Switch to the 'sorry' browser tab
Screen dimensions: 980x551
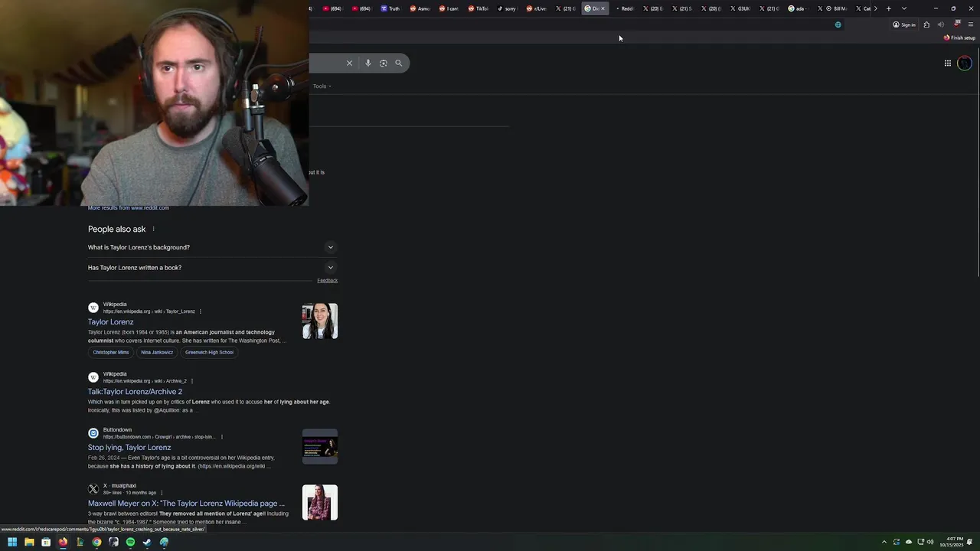click(507, 8)
